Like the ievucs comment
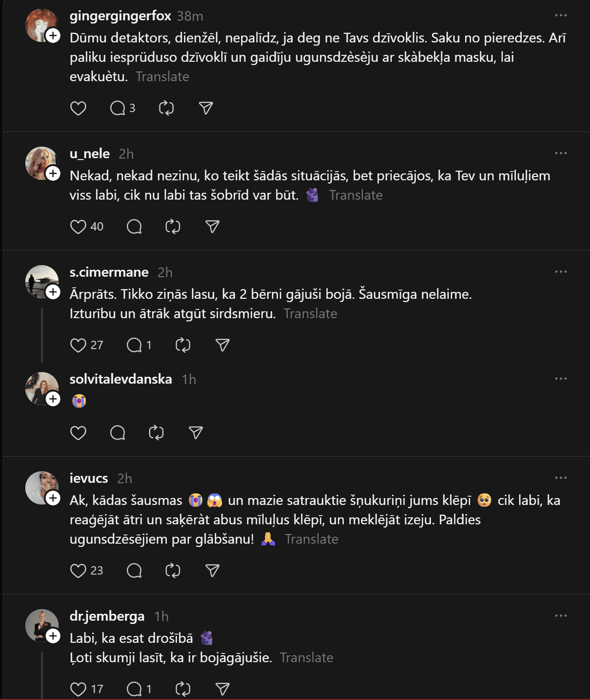The width and height of the screenshot is (590, 700). 78,570
